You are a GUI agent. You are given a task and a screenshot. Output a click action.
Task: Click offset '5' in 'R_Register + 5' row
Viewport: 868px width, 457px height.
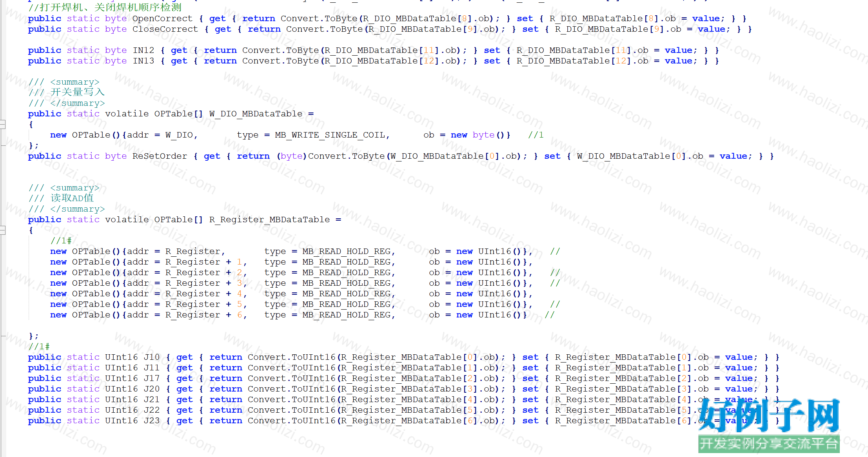239,304
